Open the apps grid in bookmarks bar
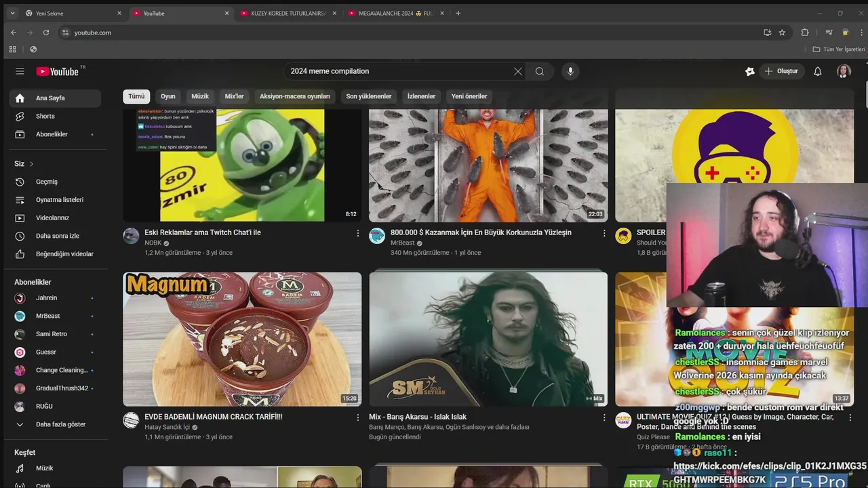 (12, 49)
